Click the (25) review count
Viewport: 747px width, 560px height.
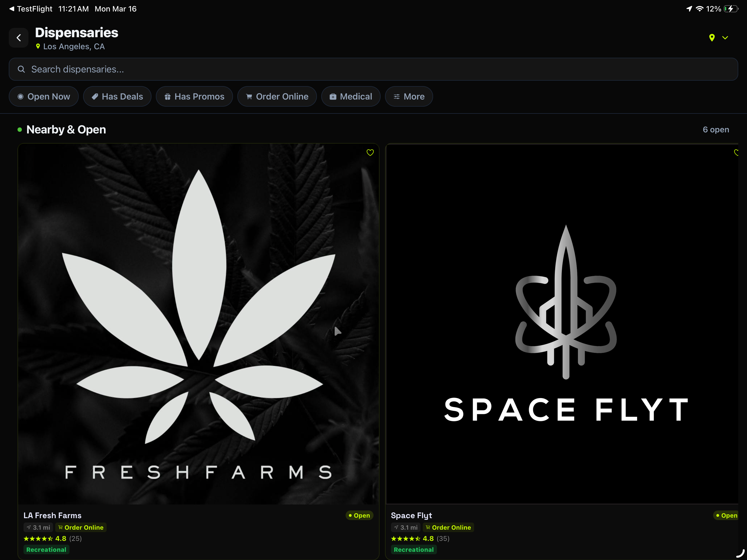(x=76, y=539)
